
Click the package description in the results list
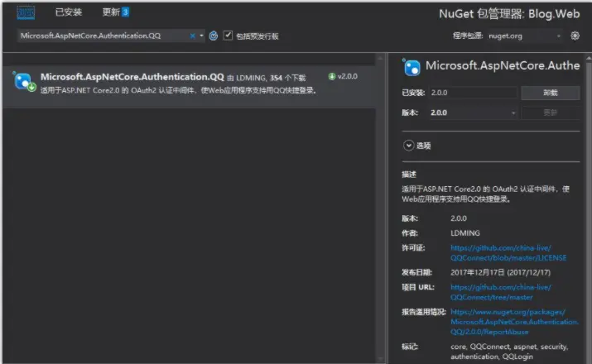click(x=178, y=90)
